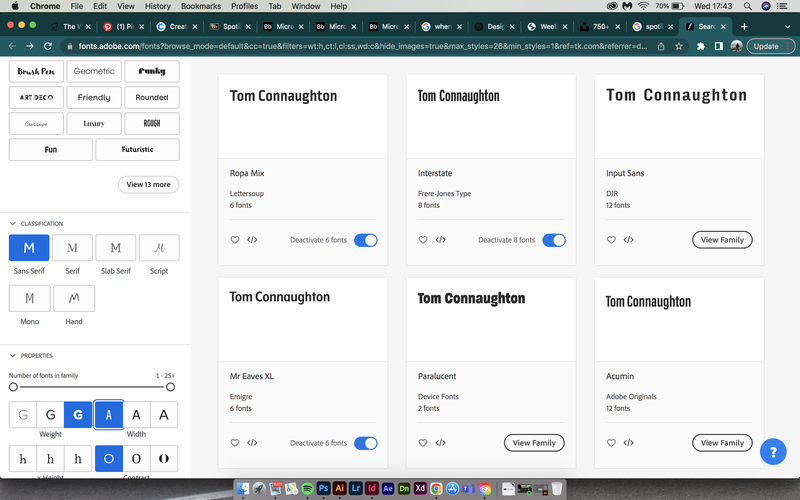The height and width of the screenshot is (500, 800).
Task: Click View Family for Input Sans
Action: click(722, 240)
